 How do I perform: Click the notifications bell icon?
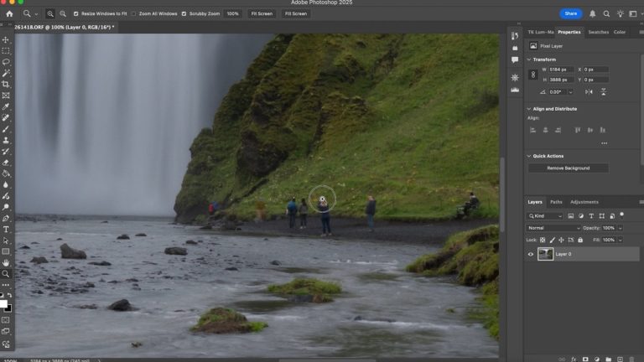[593, 13]
